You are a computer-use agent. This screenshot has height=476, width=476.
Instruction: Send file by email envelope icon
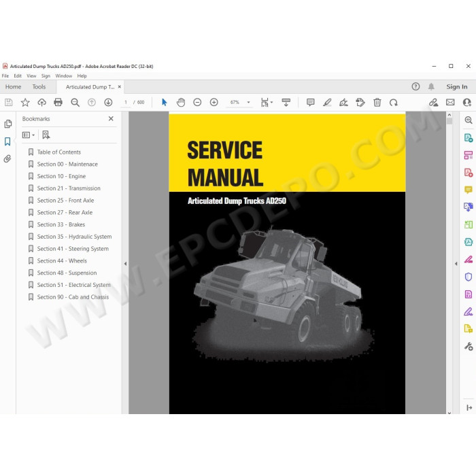point(450,103)
